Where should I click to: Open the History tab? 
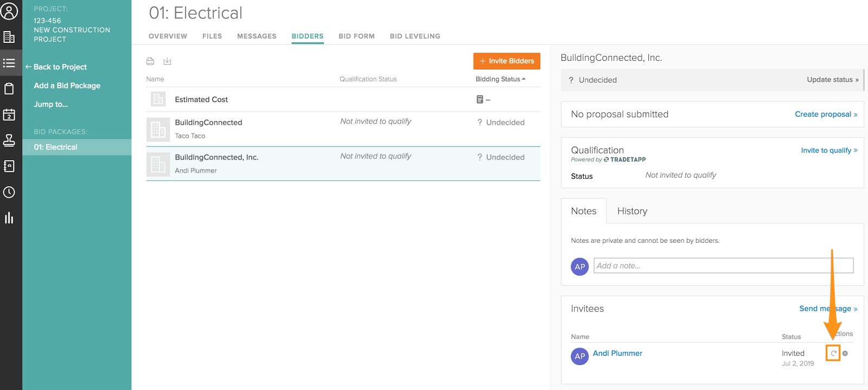pos(632,211)
